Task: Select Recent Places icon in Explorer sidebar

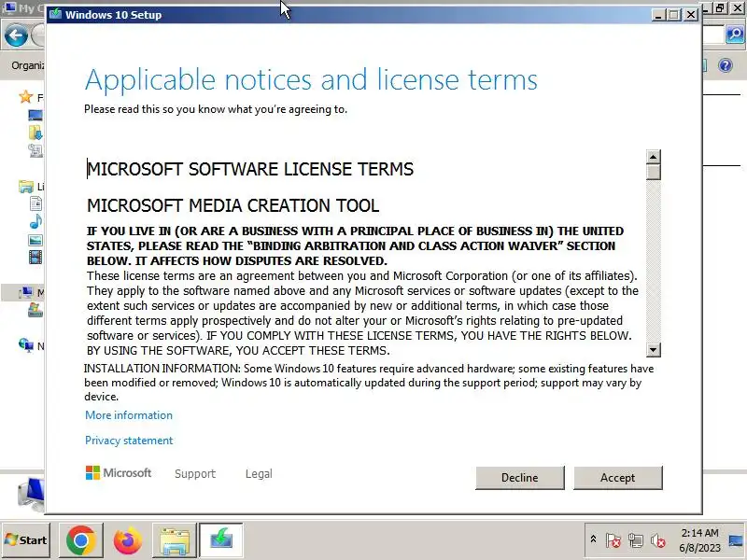Action: (x=35, y=151)
